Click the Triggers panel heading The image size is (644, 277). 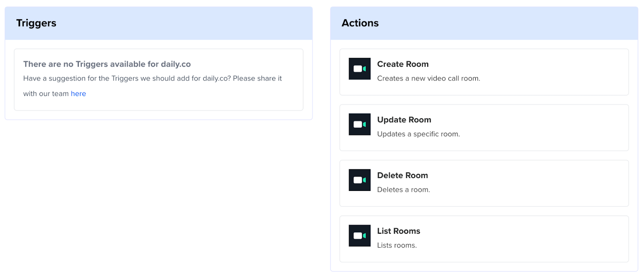pos(36,23)
